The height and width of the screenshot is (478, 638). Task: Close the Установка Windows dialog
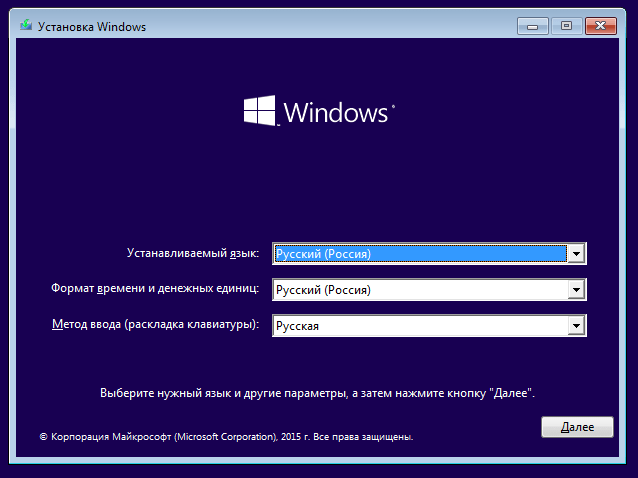(600, 26)
